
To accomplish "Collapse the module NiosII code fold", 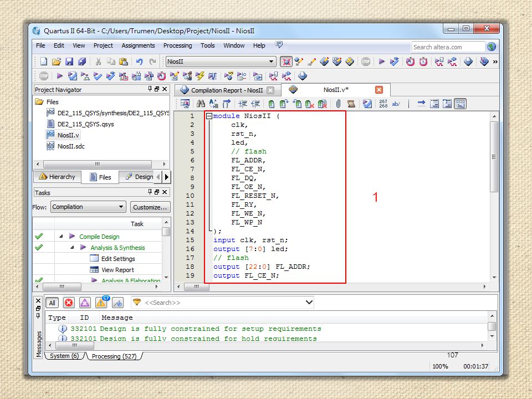I will [209, 116].
